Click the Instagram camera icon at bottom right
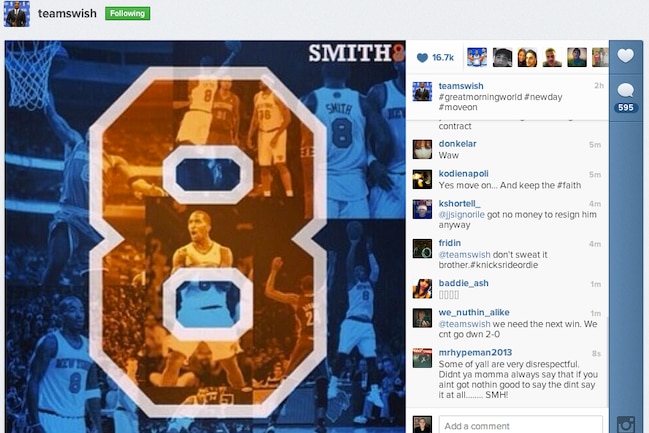Viewport: 649px width, 433px height. pyautogui.click(x=625, y=424)
